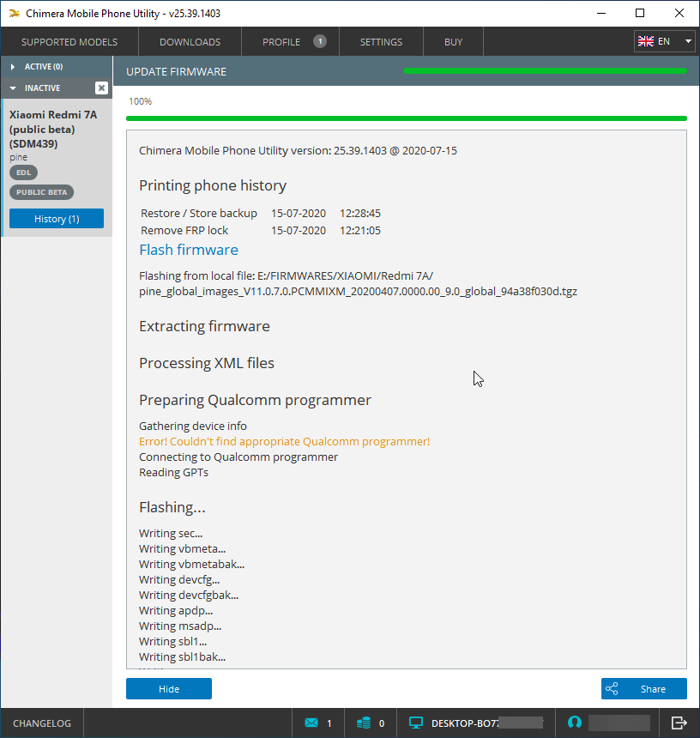Click the share icon on Share button
The image size is (700, 738).
(612, 689)
